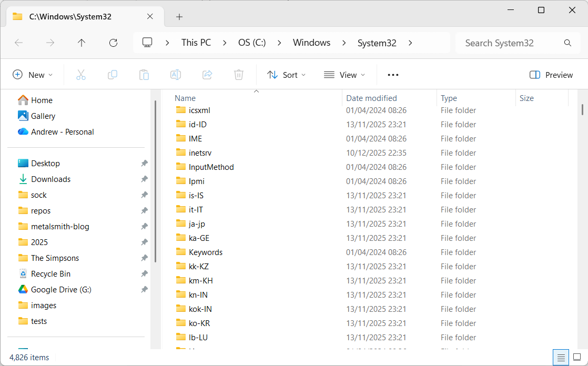Image resolution: width=588 pixels, height=366 pixels.
Task: Open Recycle Bin in sidebar
Action: tap(44, 274)
